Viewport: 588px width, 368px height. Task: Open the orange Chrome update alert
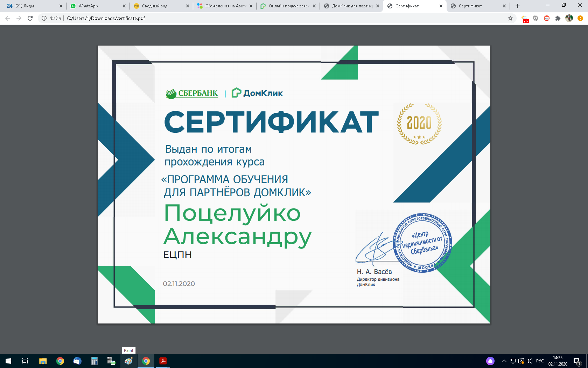pos(580,18)
